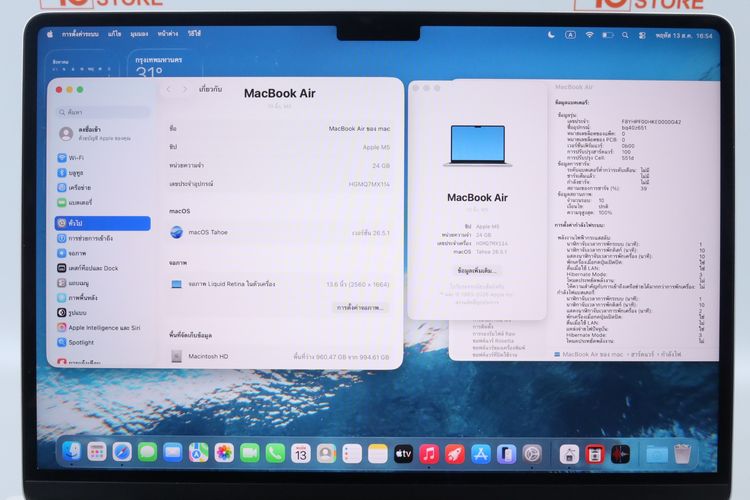Viewport: 750px width, 500px height.
Task: Open Reminders from the Dock
Action: click(352, 454)
